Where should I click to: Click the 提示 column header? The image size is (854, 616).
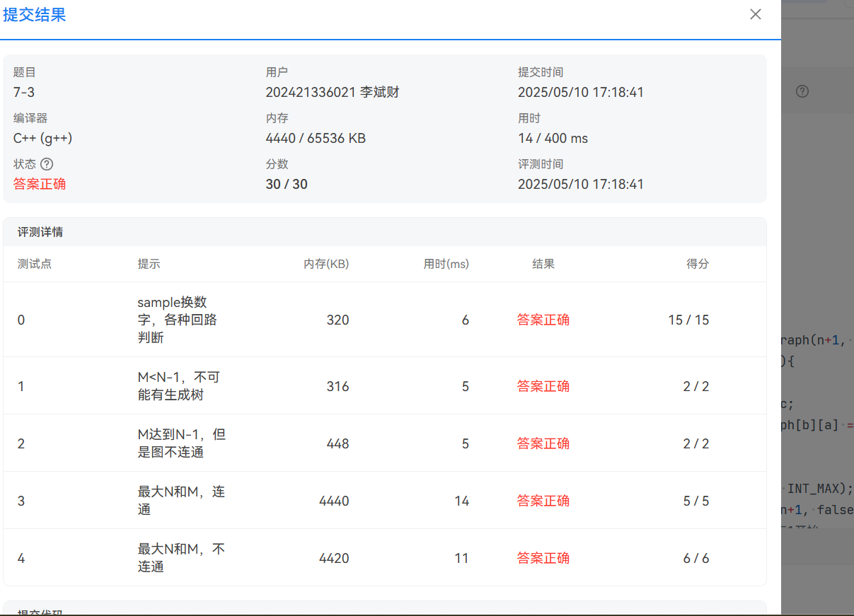click(149, 264)
